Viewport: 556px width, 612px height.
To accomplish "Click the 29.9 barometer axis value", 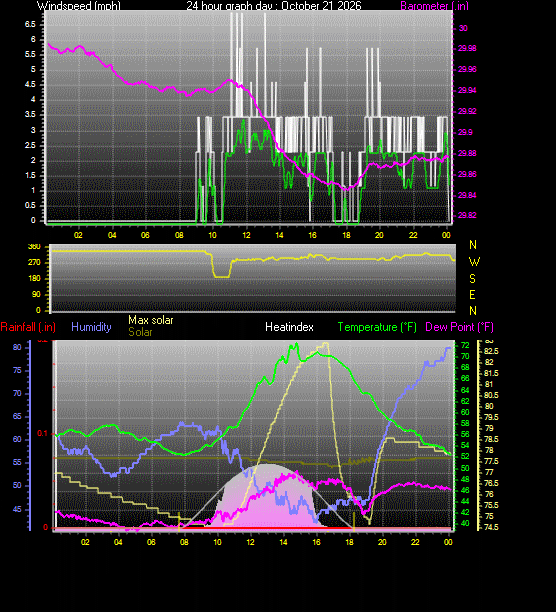I will point(465,132).
